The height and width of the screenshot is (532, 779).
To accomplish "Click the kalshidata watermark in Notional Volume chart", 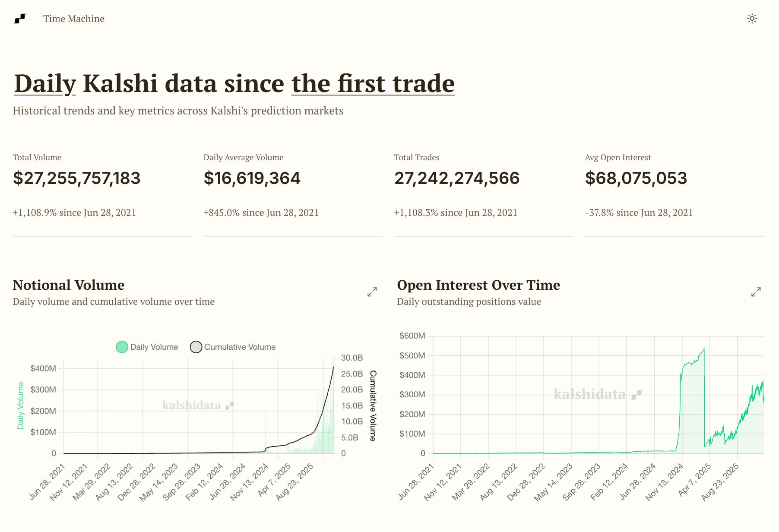I will 198,405.
